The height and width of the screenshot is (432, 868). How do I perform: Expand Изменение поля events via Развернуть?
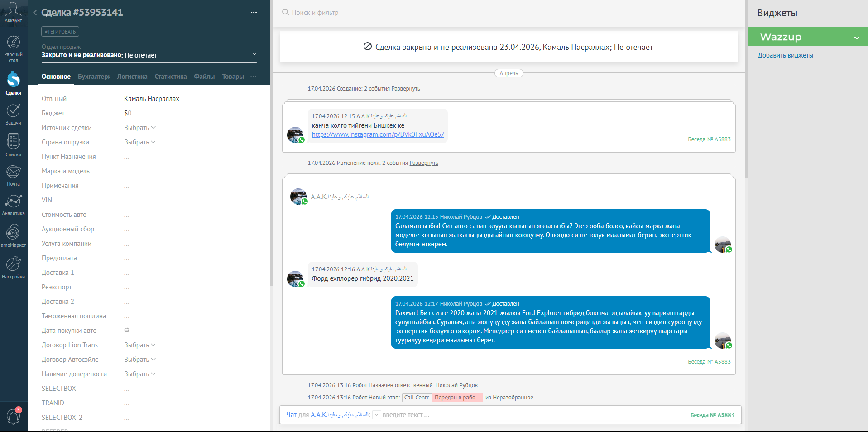tap(424, 163)
